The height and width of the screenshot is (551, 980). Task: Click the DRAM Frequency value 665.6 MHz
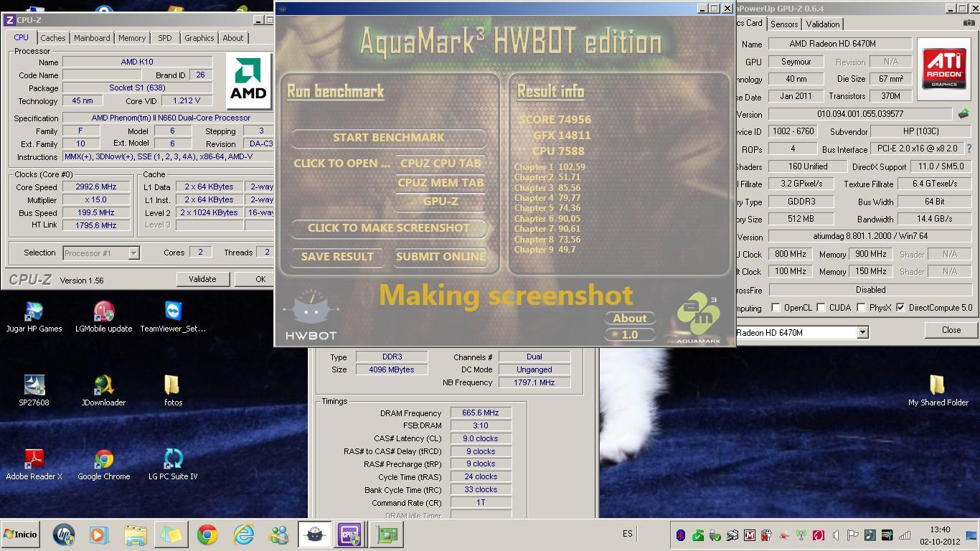click(481, 413)
